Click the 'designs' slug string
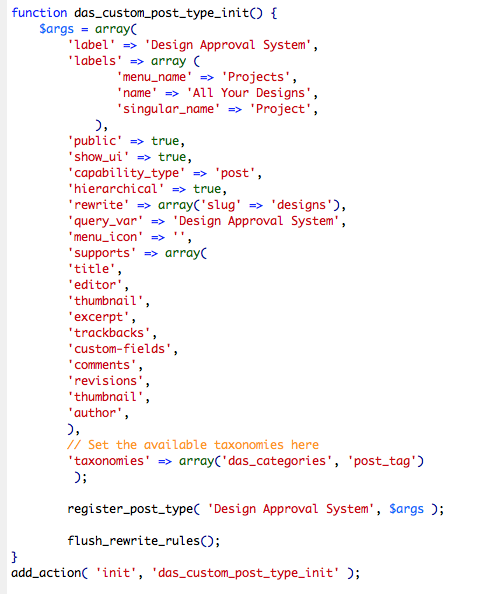486x594 pixels. pyautogui.click(x=302, y=205)
